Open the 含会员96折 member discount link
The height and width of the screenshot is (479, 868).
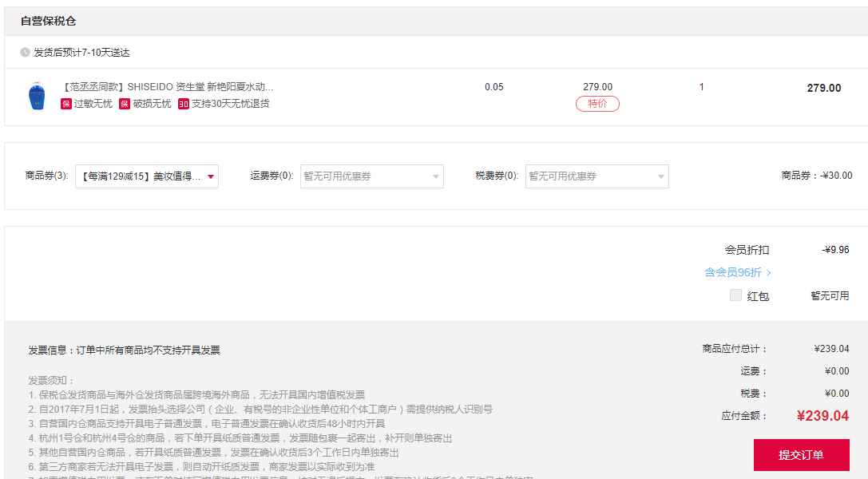pos(737,272)
